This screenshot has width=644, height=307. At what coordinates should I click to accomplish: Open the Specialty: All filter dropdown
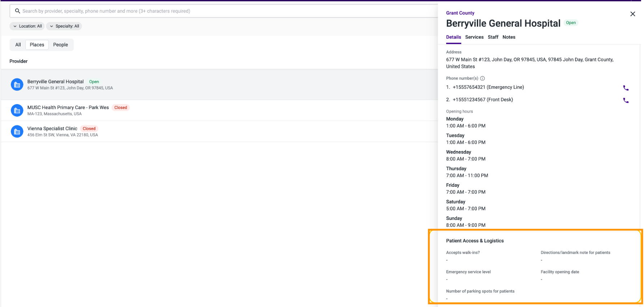pyautogui.click(x=64, y=26)
